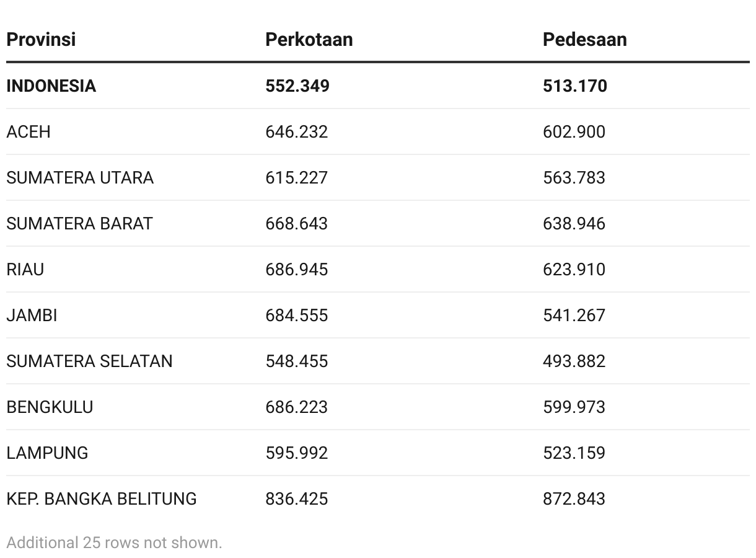This screenshot has width=756, height=558.
Task: Click the SUMATERA SELATAN province cell
Action: (90, 361)
